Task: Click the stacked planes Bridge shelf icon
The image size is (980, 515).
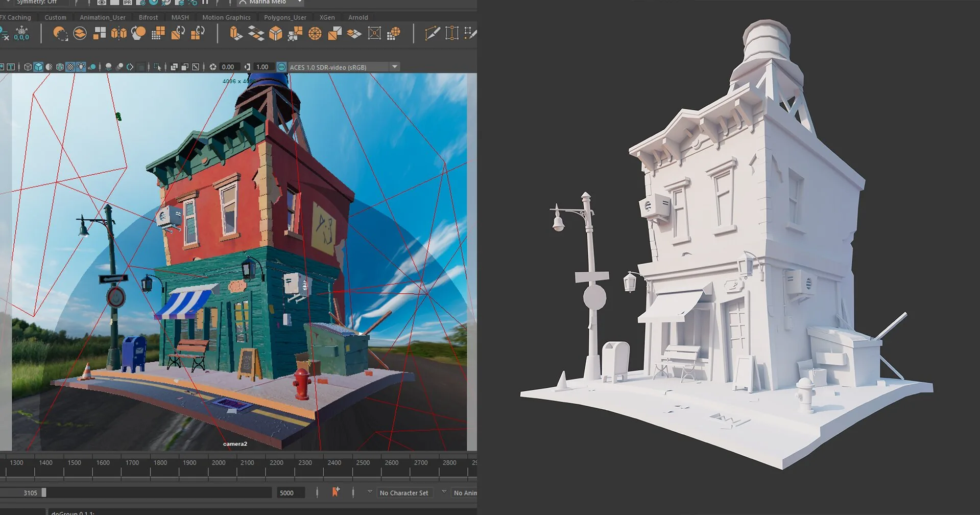Action: [x=256, y=34]
